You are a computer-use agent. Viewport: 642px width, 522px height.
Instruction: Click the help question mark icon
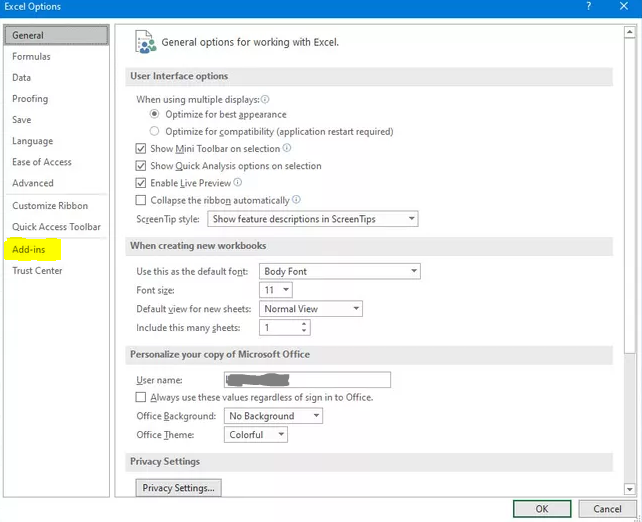coord(588,6)
